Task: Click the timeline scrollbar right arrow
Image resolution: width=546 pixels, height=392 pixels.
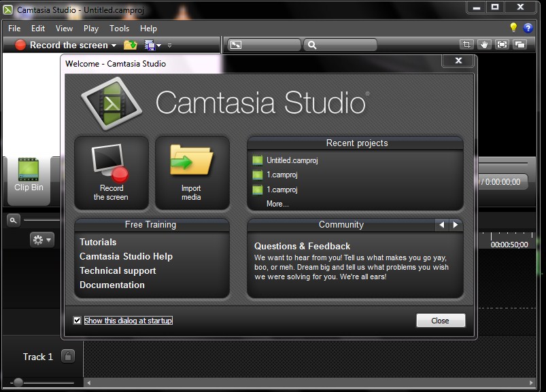Action: tap(531, 383)
